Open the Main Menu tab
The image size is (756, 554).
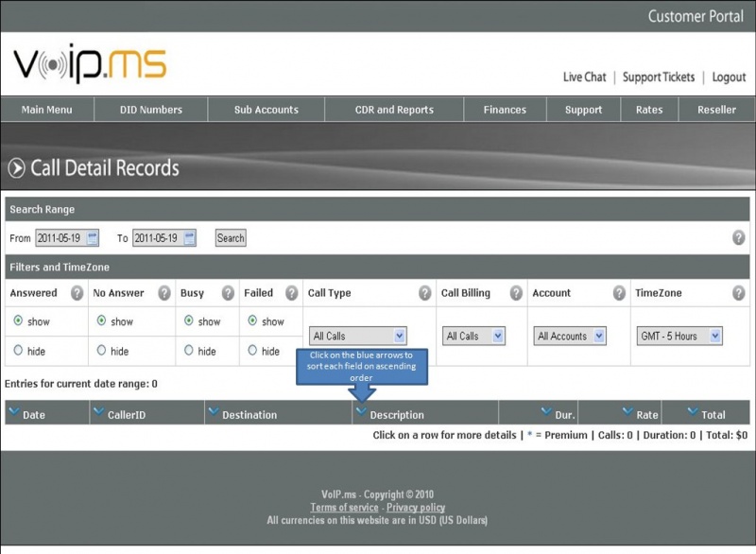(46, 110)
